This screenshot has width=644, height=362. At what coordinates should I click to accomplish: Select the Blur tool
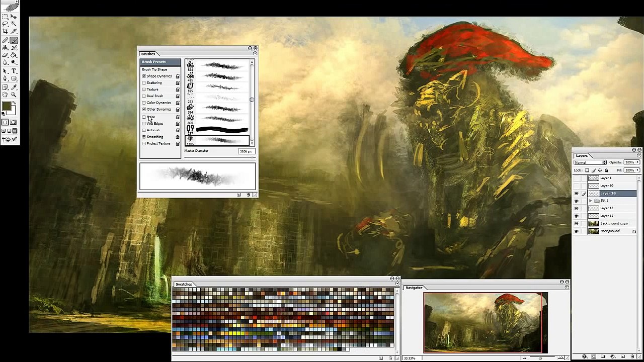pos(5,62)
